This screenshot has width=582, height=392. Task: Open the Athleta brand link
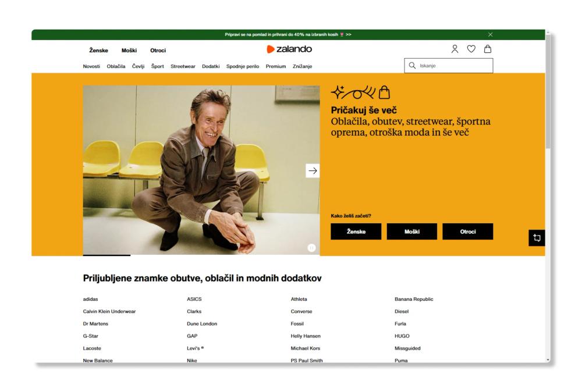point(299,299)
